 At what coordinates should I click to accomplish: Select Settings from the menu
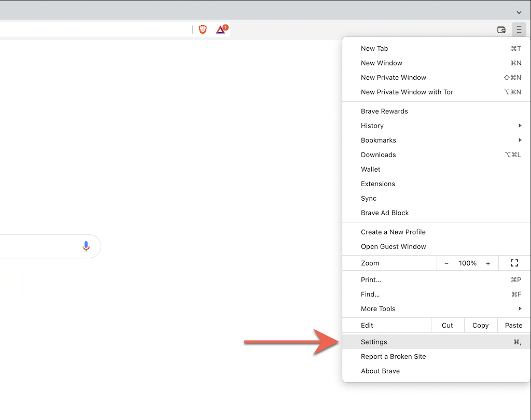click(374, 342)
